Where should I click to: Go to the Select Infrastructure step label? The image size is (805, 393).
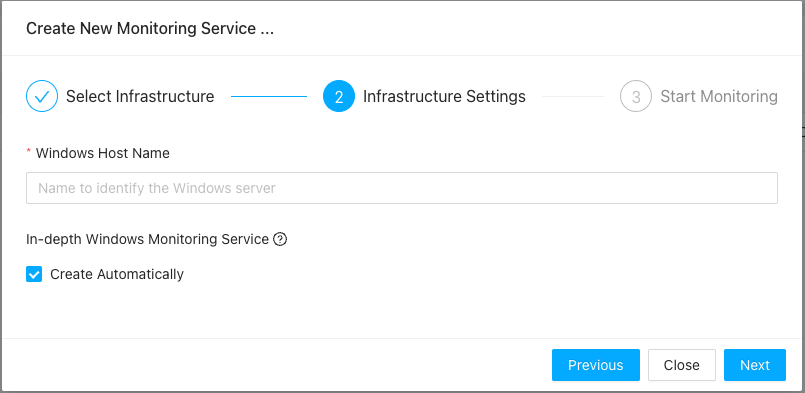[x=140, y=96]
